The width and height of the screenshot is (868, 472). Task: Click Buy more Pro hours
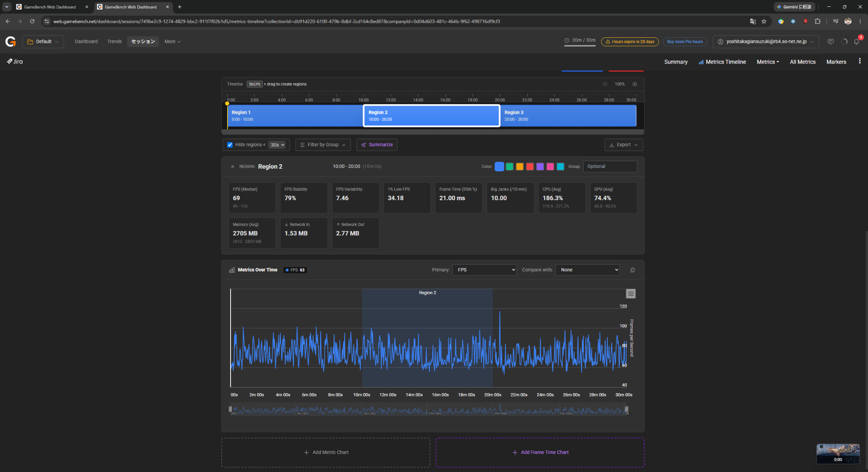[684, 42]
